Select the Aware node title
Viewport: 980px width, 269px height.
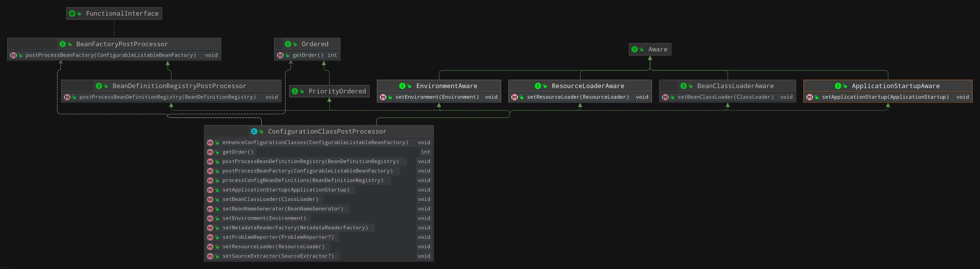(x=658, y=49)
